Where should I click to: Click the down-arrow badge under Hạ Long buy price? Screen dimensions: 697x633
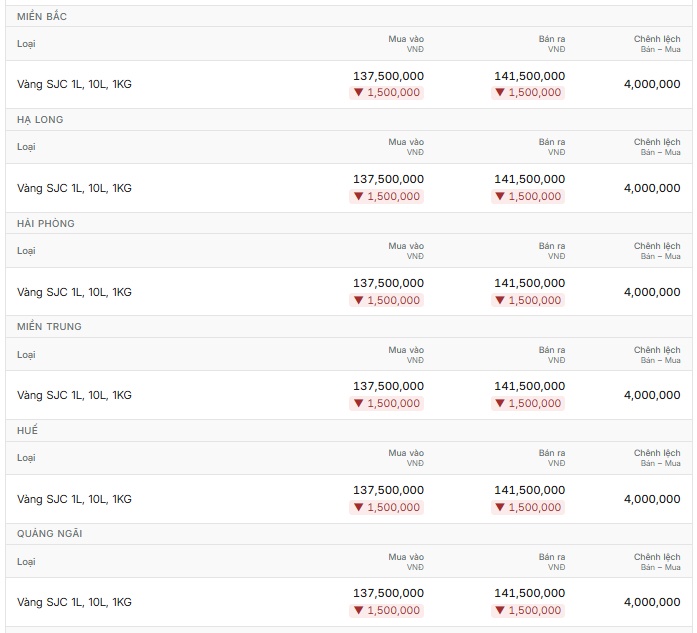(x=386, y=196)
